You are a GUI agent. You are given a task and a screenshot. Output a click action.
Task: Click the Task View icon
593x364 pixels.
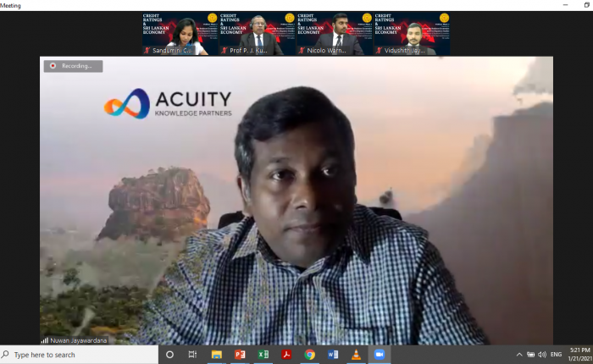193,355
